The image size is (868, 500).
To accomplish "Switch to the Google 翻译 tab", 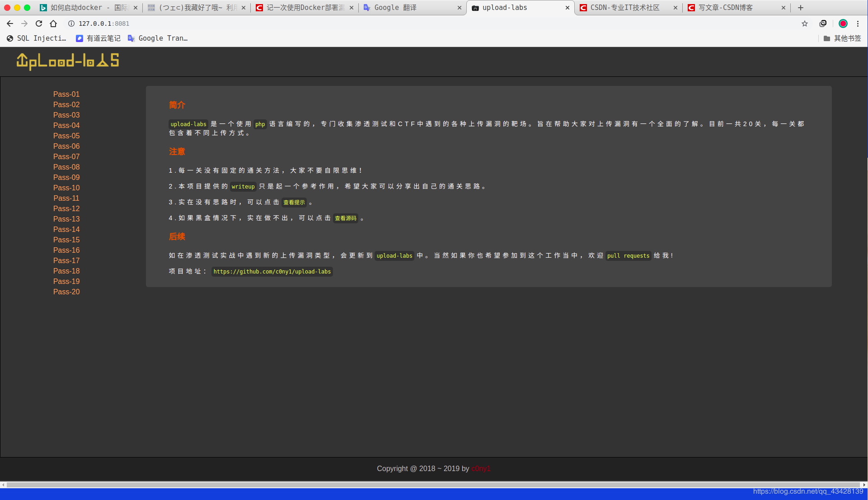I will click(x=395, y=8).
